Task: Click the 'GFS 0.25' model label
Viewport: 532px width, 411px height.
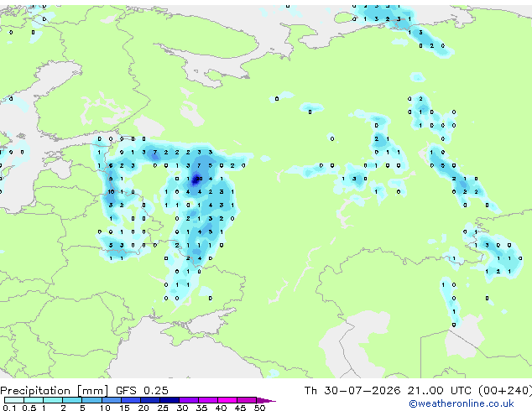Action: coord(142,390)
